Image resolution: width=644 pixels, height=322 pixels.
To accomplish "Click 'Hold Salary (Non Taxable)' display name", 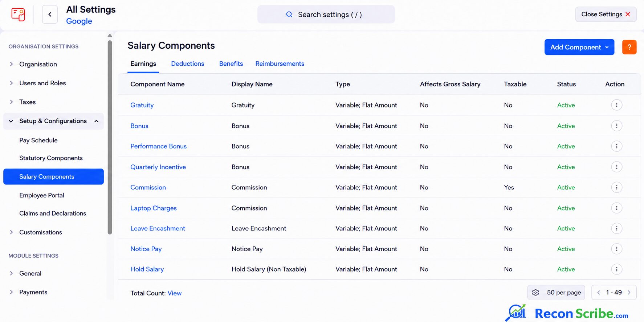I will pyautogui.click(x=269, y=269).
